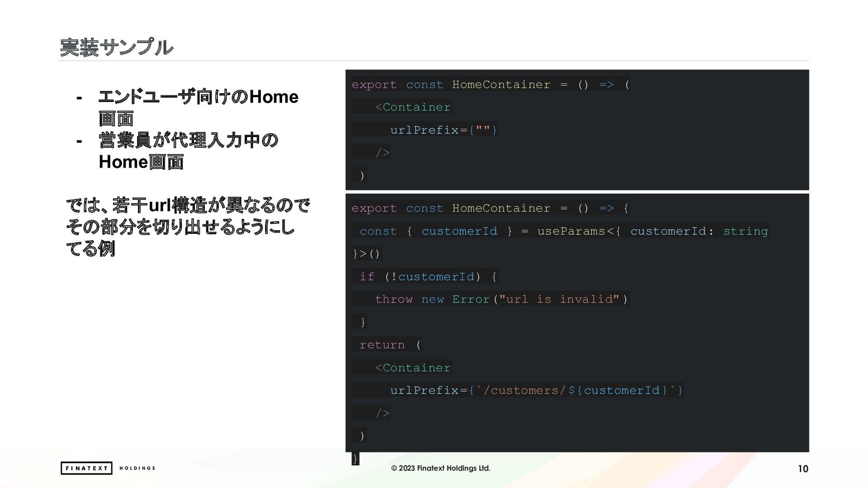Click the bullet エンドユーザ向けのHome画面
Screen dimensions: 868x488
pyautogui.click(x=198, y=108)
